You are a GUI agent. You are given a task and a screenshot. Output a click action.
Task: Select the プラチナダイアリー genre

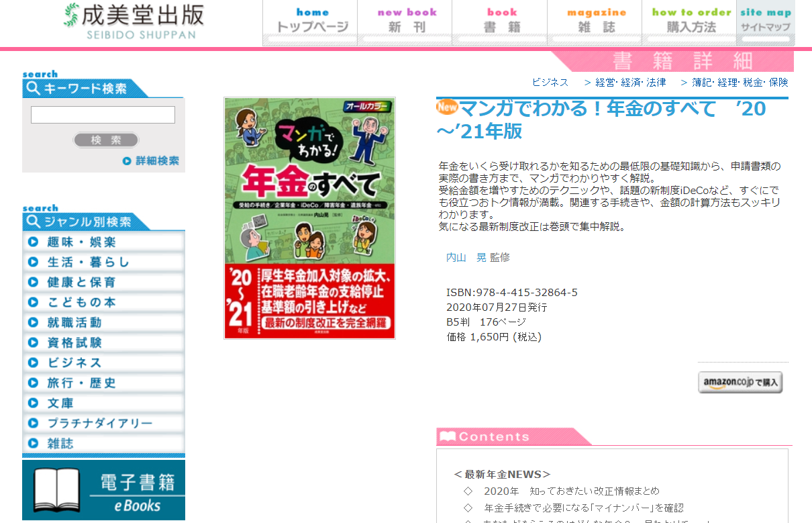point(103,423)
